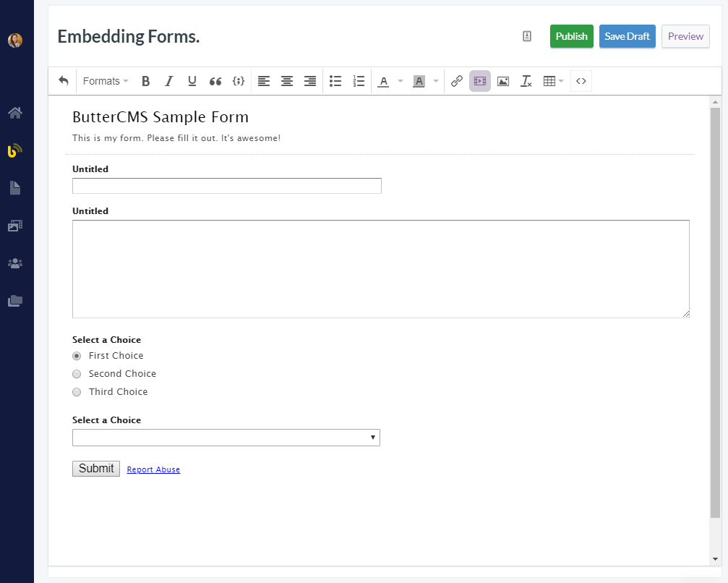Save the post as draft
This screenshot has width=728, height=583.
(x=628, y=36)
